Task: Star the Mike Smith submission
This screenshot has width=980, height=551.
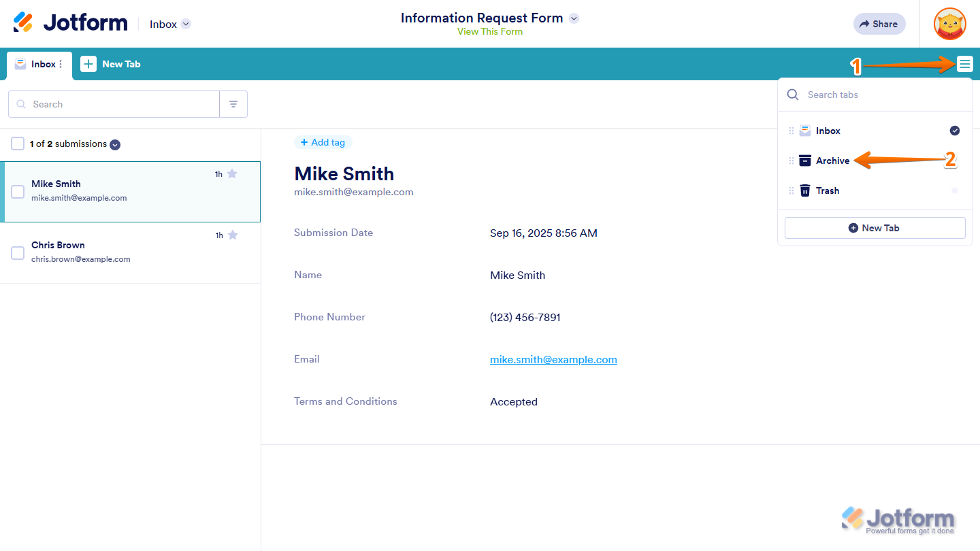Action: click(x=232, y=174)
